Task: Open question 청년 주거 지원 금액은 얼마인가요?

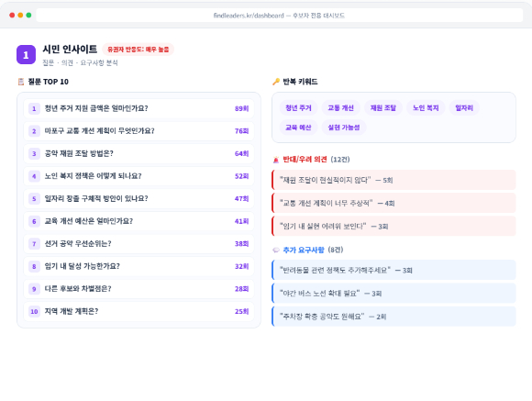Action: pyautogui.click(x=139, y=108)
